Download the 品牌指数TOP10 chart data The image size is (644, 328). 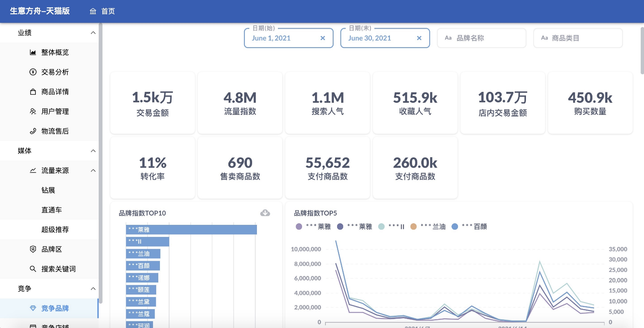pos(265,213)
